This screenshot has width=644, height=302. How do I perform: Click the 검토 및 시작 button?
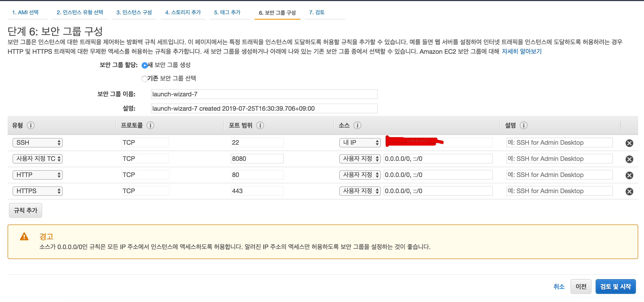[615, 287]
